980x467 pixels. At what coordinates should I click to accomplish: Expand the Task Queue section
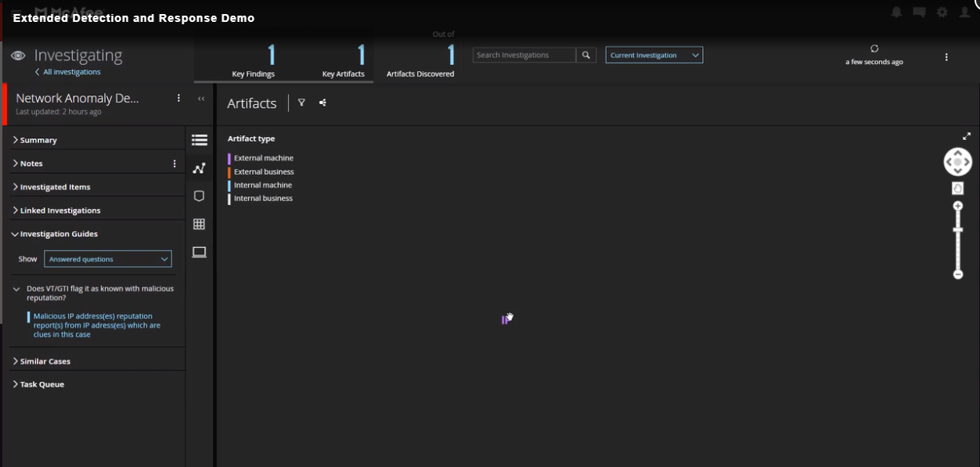point(38,384)
